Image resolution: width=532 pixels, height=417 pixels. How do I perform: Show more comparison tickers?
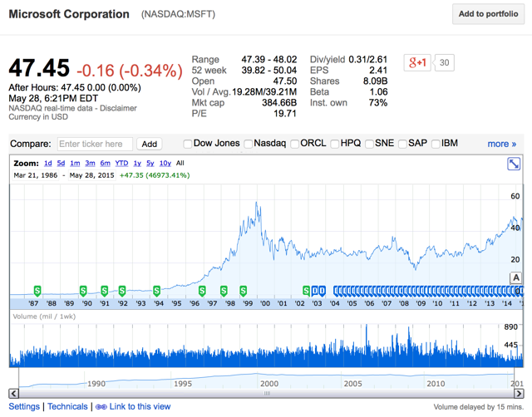coord(502,144)
